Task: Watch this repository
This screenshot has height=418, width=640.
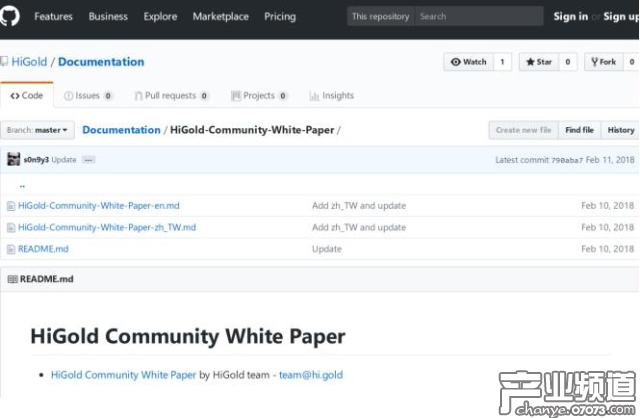Action: tap(469, 62)
